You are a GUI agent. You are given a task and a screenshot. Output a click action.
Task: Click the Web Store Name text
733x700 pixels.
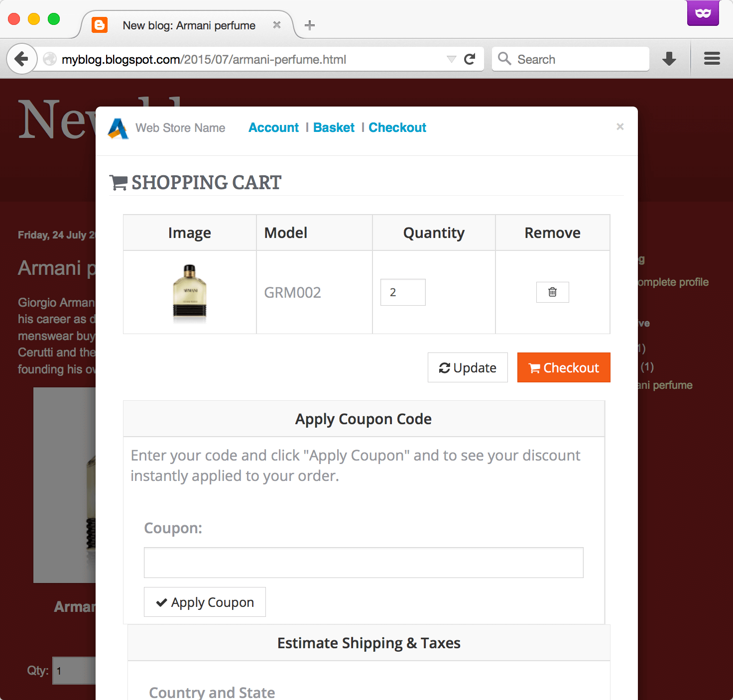click(180, 128)
